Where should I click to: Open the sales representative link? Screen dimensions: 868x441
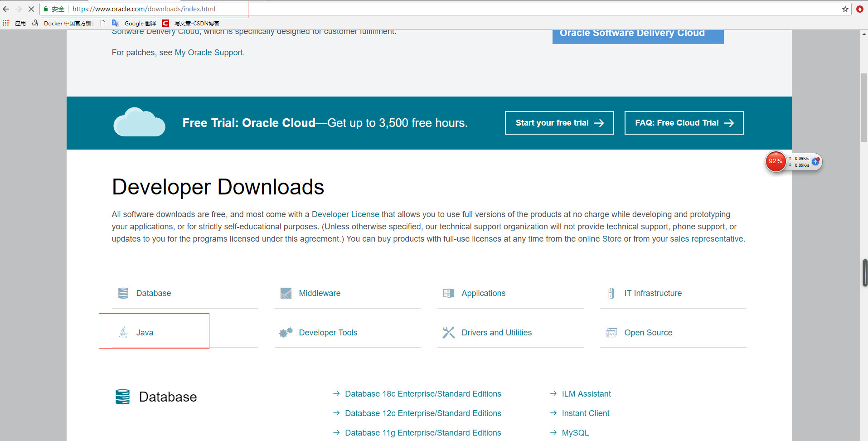click(707, 239)
